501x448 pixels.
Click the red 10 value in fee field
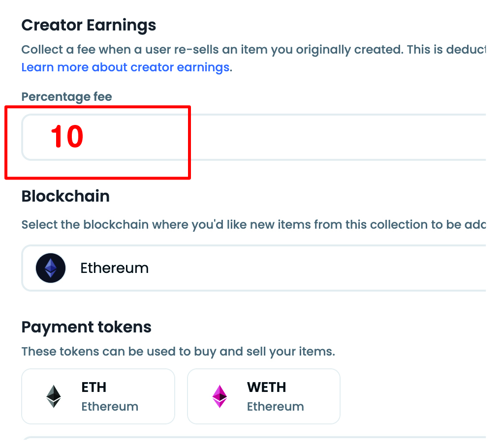[x=67, y=136]
